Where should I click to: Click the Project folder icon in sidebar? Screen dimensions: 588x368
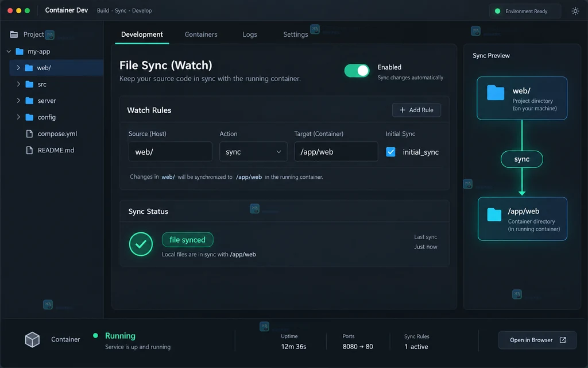pyautogui.click(x=14, y=34)
